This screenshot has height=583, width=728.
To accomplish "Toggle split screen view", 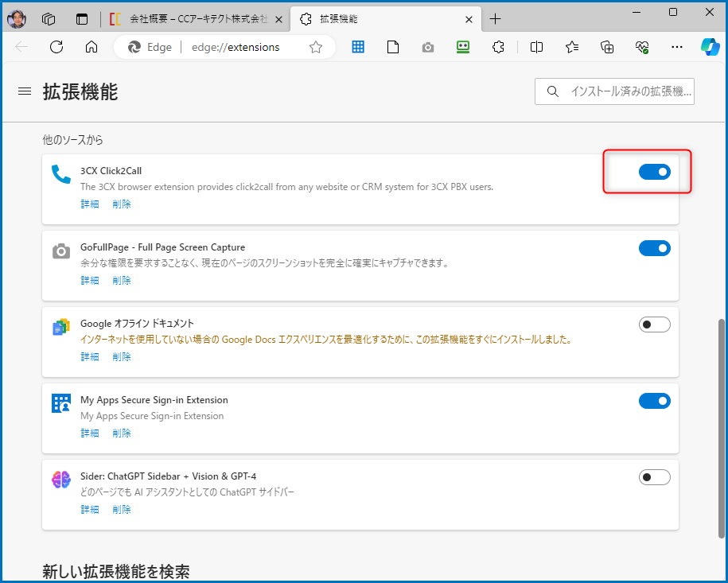I will 537,47.
